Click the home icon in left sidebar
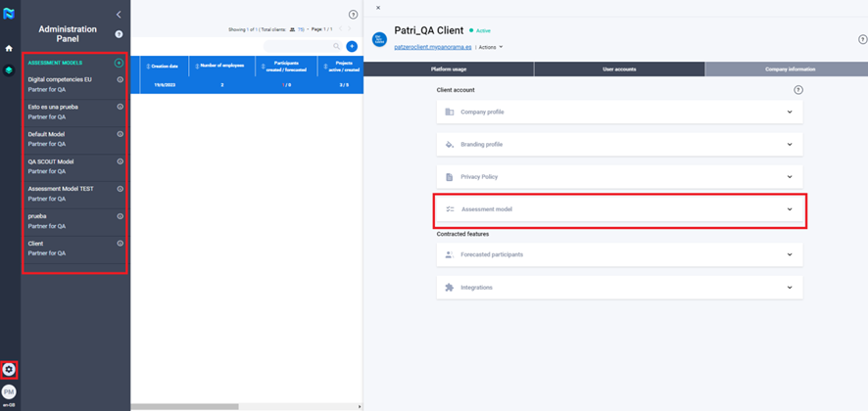 pos(9,48)
